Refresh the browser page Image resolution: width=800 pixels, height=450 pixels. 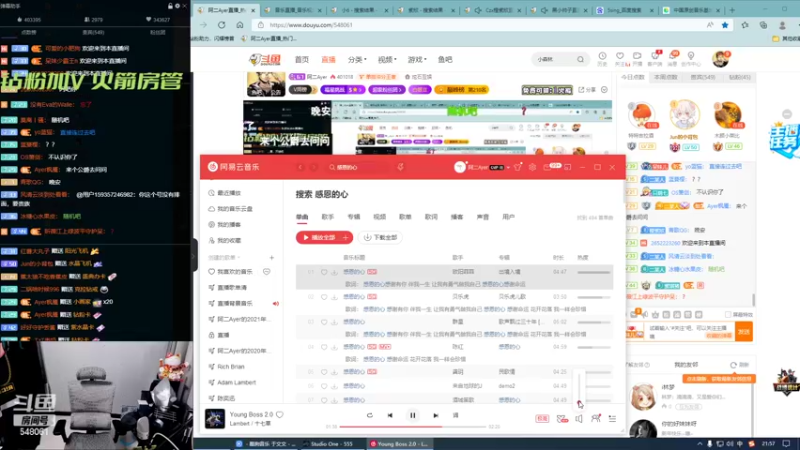point(221,24)
